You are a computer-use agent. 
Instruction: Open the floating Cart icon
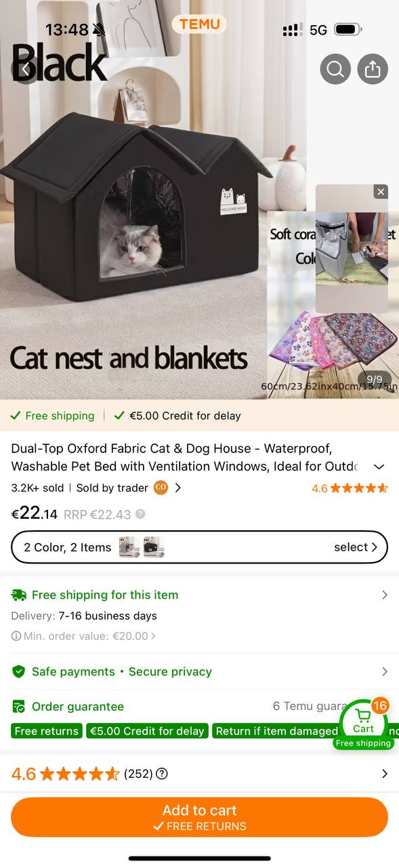pos(363,722)
